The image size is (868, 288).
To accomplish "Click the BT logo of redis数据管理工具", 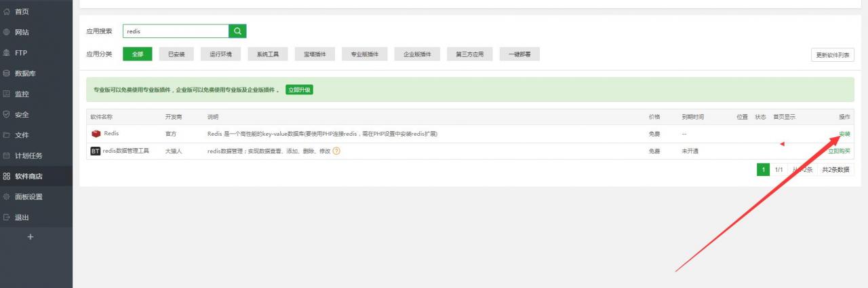I will pos(96,151).
